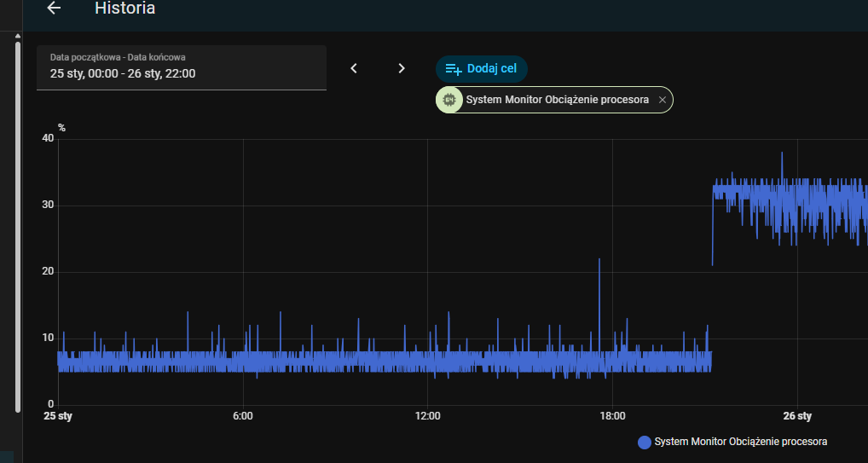Click the blue legend circle
This screenshot has height=463, width=868.
tap(645, 442)
